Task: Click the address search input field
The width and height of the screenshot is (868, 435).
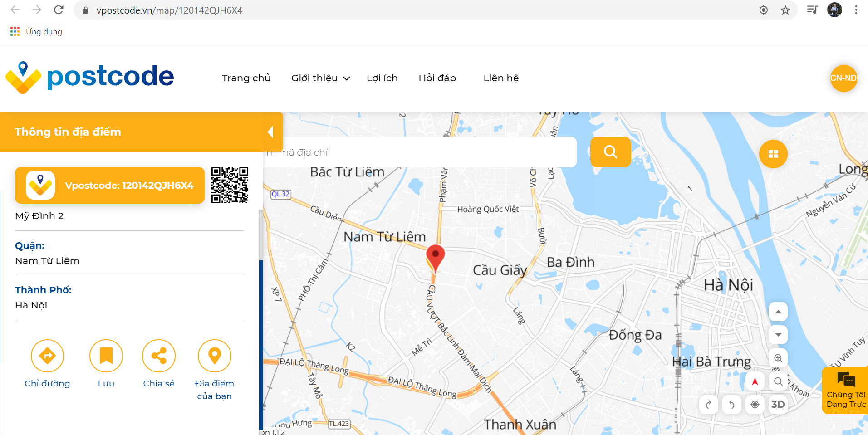Action: 420,152
